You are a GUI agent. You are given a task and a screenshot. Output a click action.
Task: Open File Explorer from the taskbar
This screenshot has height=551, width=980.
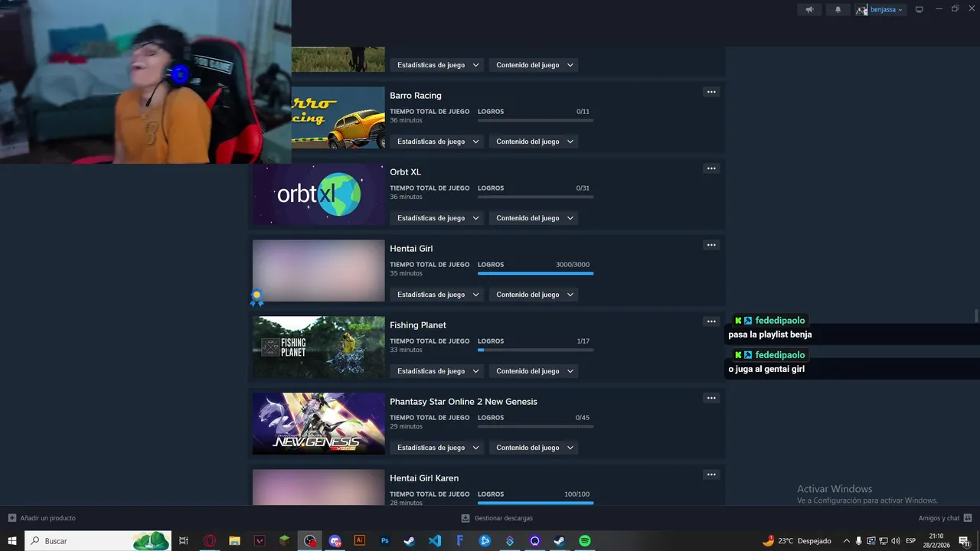coord(234,541)
